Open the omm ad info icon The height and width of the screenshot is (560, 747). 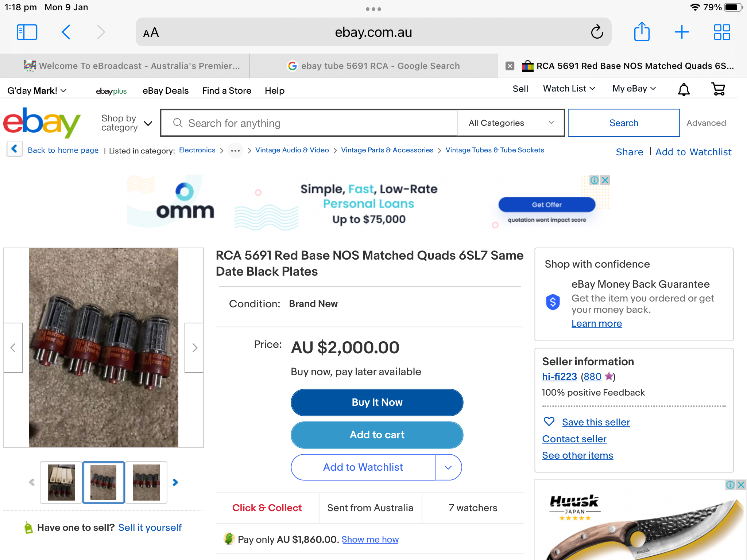point(595,180)
